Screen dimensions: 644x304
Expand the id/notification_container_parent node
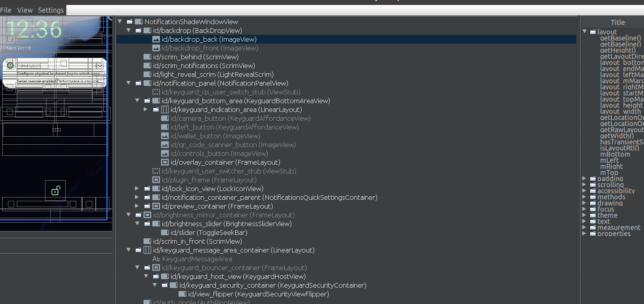(137, 197)
